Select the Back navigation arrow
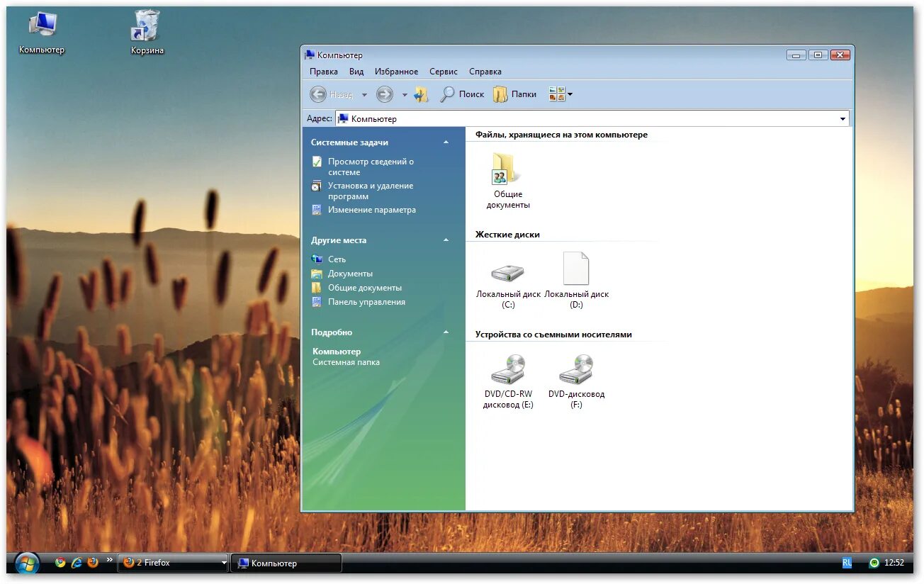924x584 pixels. click(x=318, y=94)
